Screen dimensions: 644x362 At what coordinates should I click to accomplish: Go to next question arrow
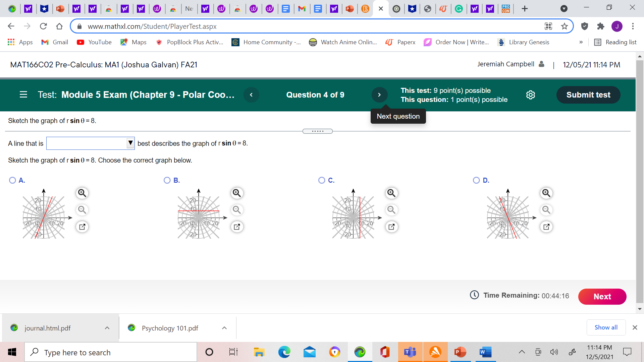click(379, 95)
